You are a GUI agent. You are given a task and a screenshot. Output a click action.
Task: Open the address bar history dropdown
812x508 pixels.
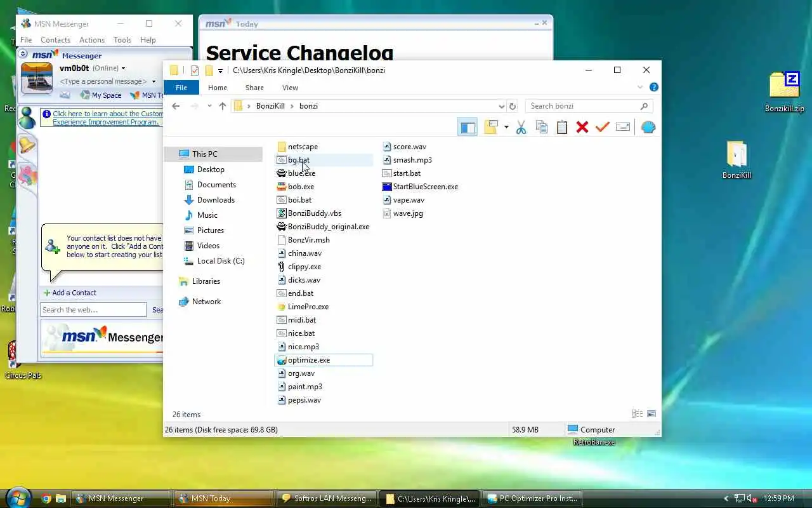pyautogui.click(x=501, y=106)
